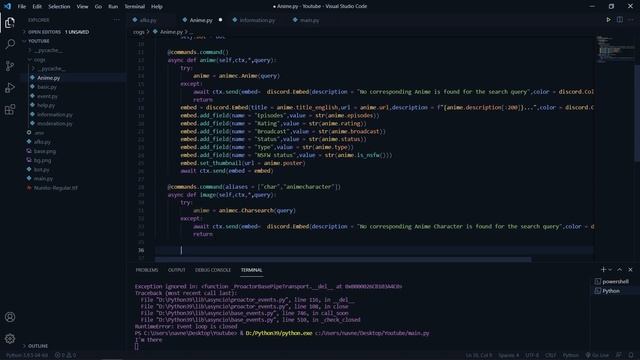Open the View menu
Image resolution: width=640 pixels, height=360 pixels.
point(82,7)
